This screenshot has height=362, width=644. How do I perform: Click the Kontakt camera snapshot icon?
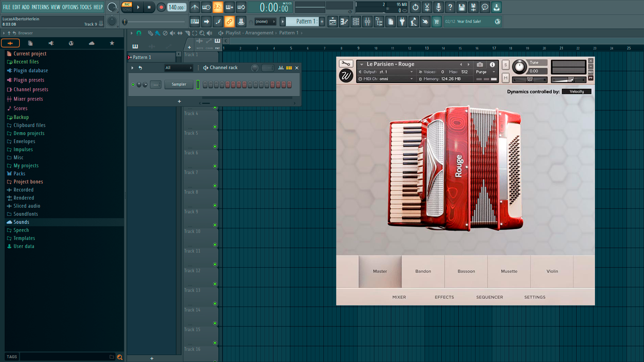tap(480, 65)
